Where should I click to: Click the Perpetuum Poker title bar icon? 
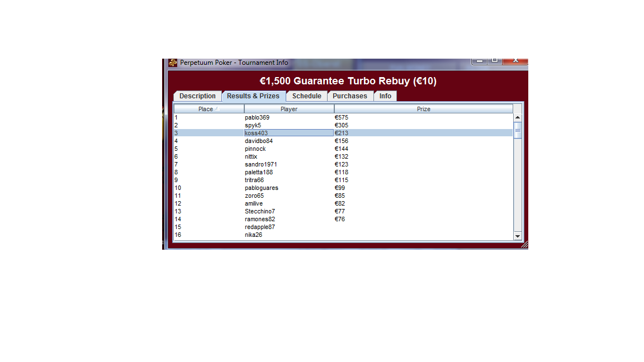tap(173, 63)
